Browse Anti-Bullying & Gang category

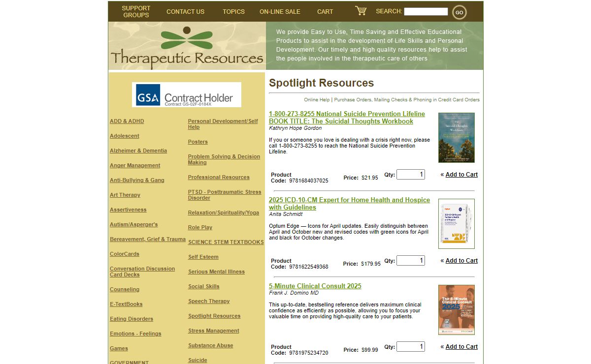click(x=137, y=180)
